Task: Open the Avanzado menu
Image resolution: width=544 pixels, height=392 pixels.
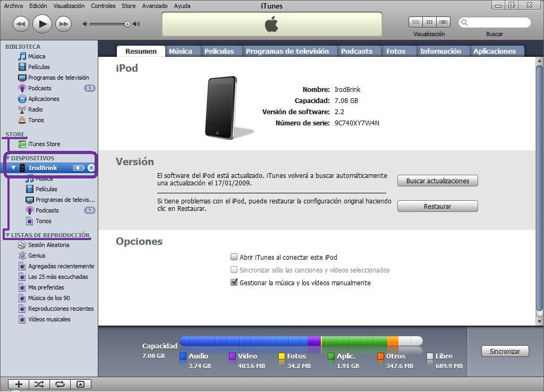Action: click(x=155, y=6)
